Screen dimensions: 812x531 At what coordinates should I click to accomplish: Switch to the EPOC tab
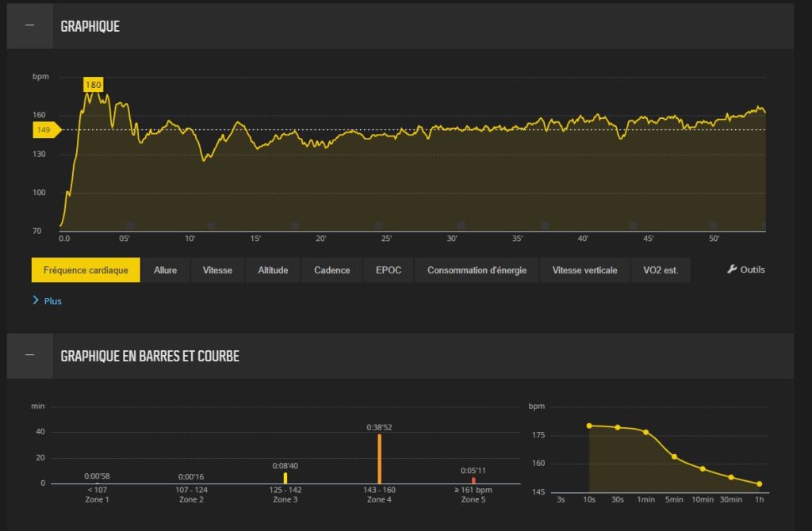(x=389, y=270)
